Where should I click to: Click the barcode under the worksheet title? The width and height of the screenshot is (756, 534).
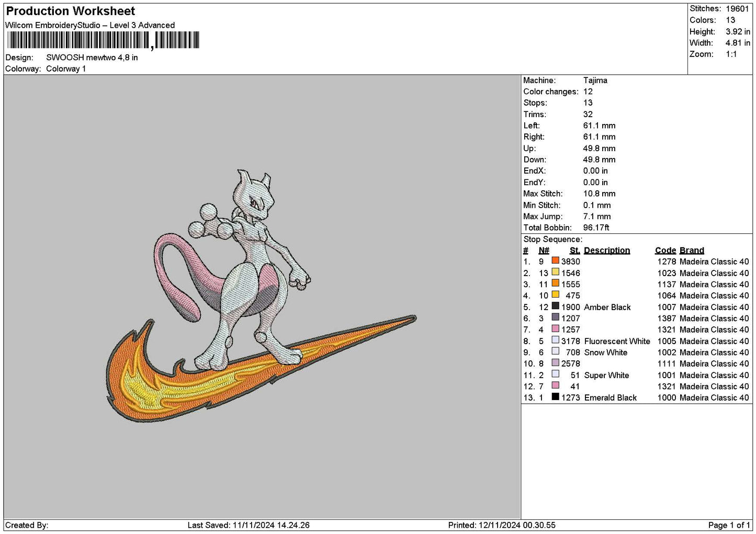103,40
